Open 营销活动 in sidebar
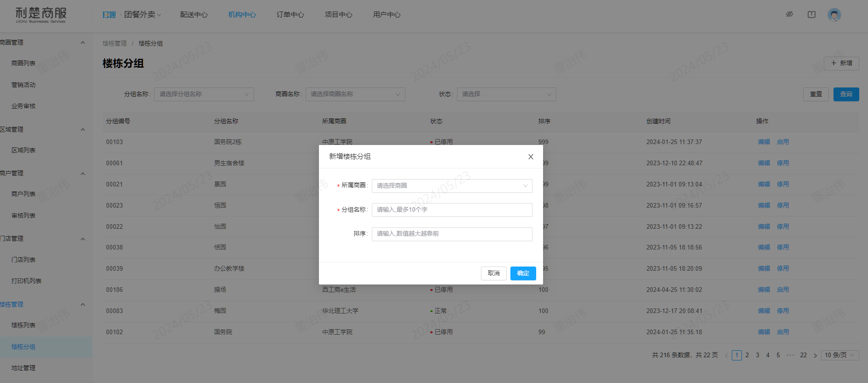The image size is (868, 383). tap(23, 85)
